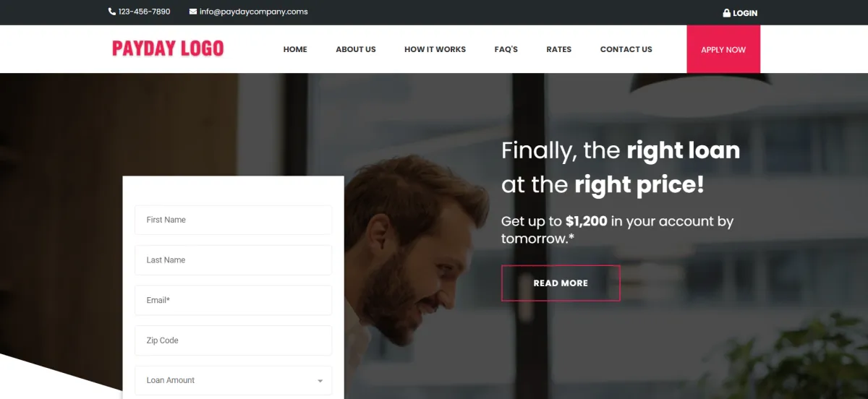Click the lock icon beside LOGIN
The width and height of the screenshot is (868, 399).
pos(726,13)
